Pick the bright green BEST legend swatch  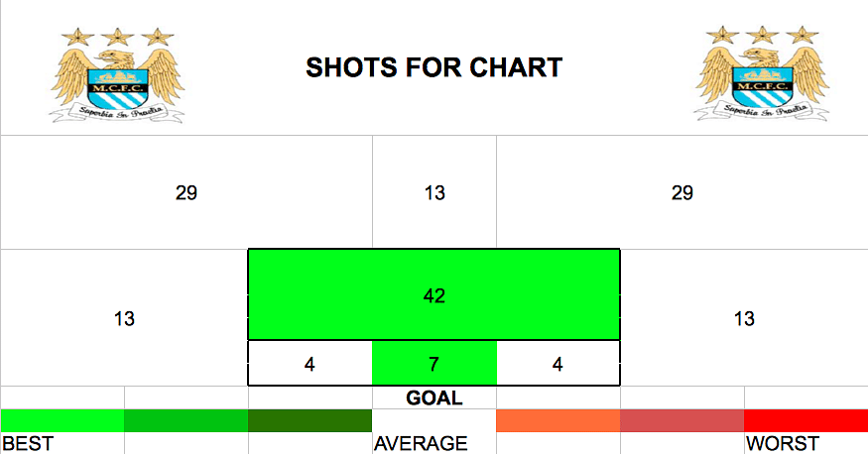(x=62, y=421)
